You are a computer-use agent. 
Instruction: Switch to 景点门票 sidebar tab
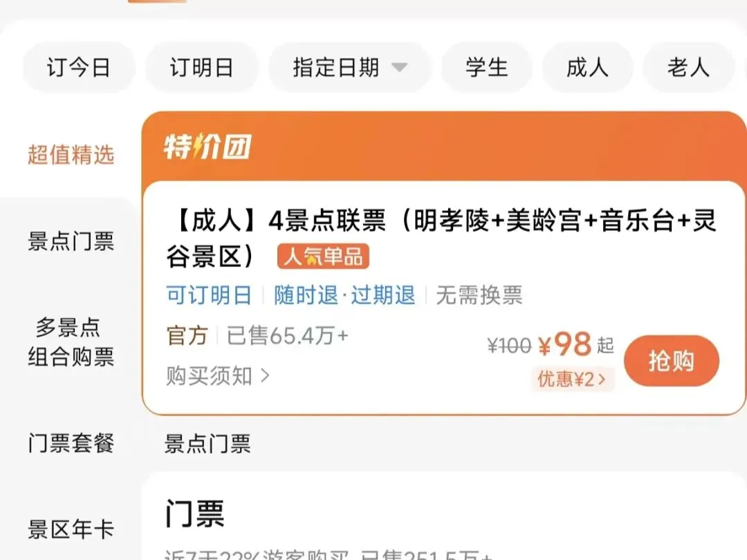(x=71, y=241)
